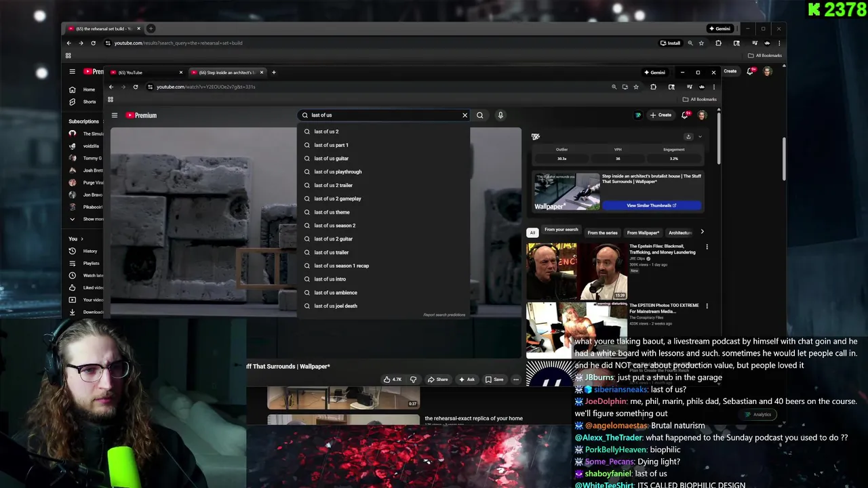Open History in the back window sidebar
868x488 pixels.
pos(85,251)
